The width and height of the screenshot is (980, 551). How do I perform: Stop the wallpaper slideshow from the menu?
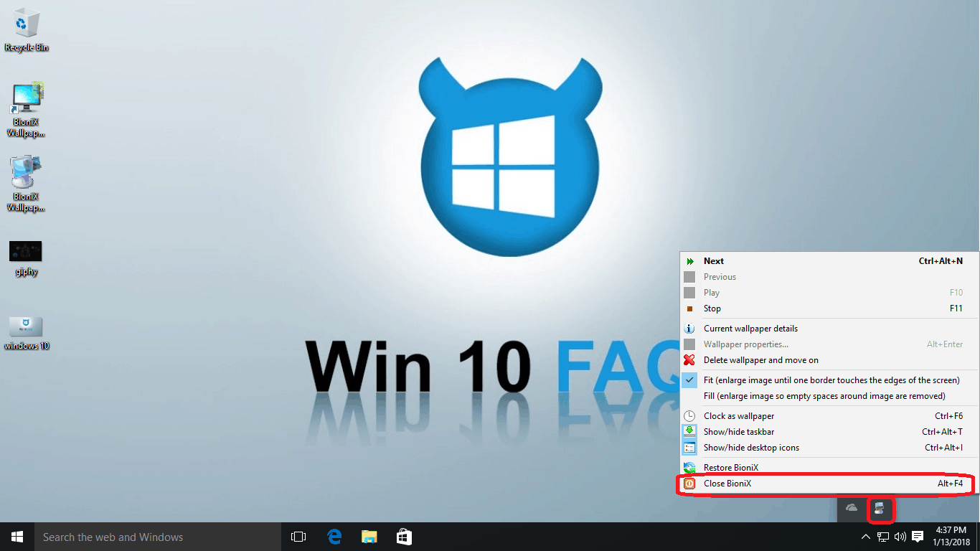pyautogui.click(x=829, y=309)
